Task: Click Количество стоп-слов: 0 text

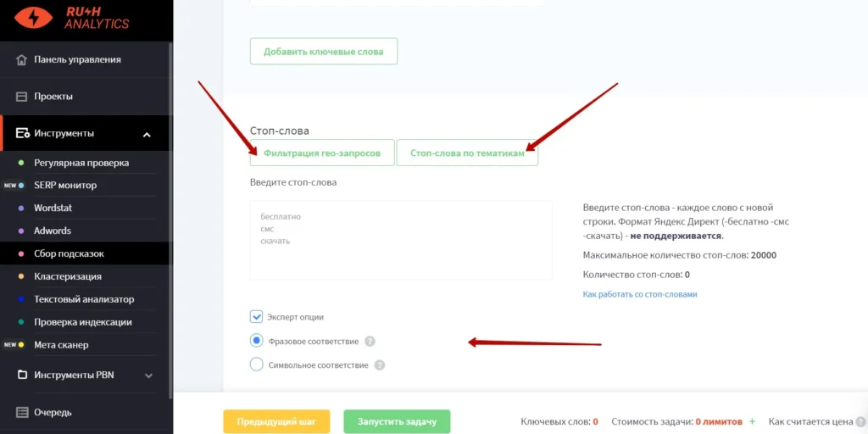Action: (x=636, y=275)
